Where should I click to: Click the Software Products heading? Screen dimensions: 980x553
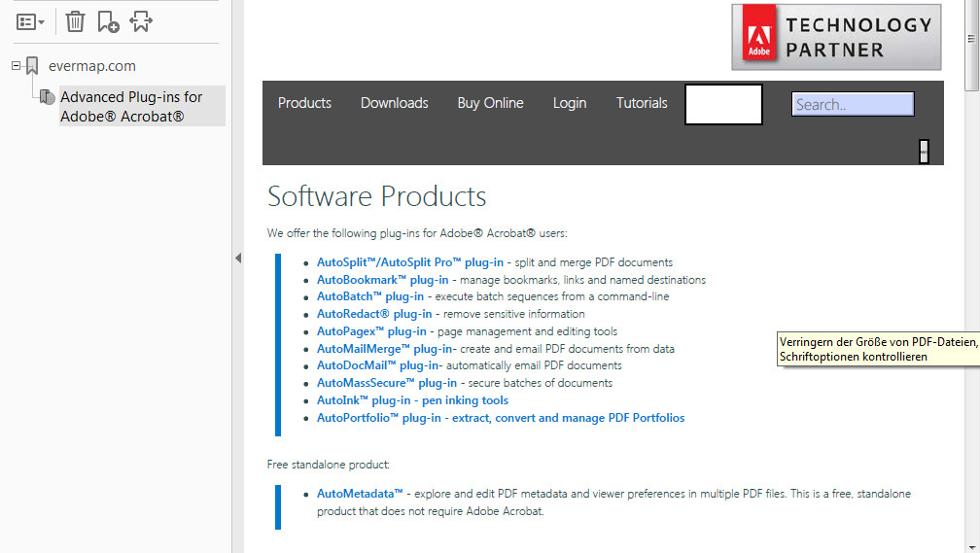coord(377,196)
